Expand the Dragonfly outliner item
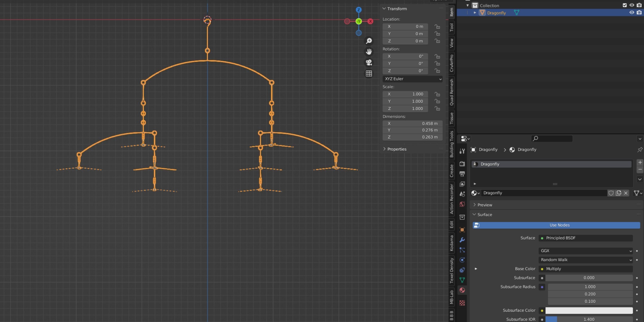The height and width of the screenshot is (322, 644). (475, 12)
